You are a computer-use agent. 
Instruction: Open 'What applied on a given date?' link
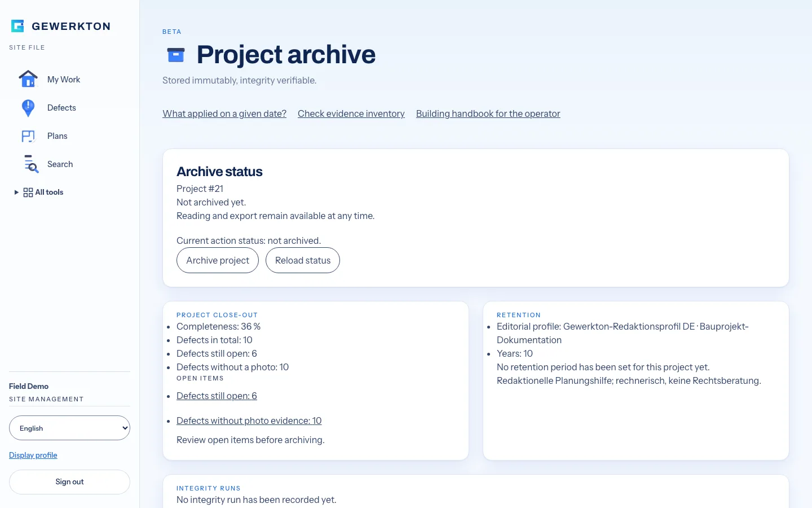pos(224,113)
